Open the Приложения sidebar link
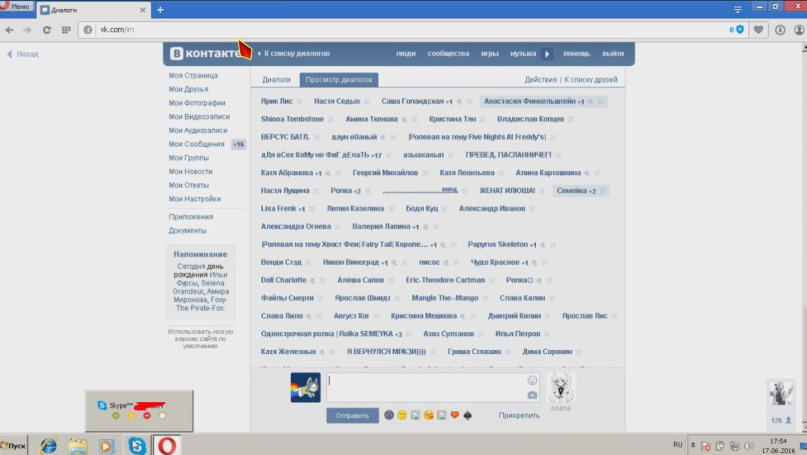Screen dimensions: 807x455 [x=190, y=217]
